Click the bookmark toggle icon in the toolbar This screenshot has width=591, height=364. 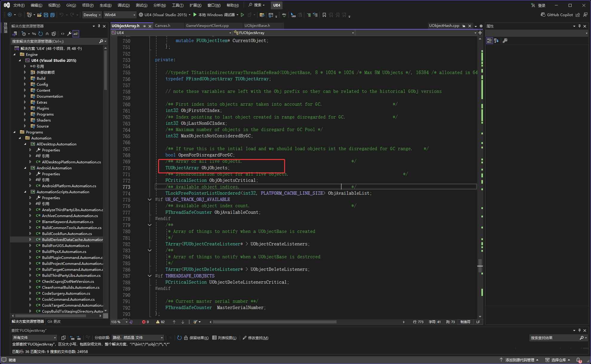(x=324, y=15)
